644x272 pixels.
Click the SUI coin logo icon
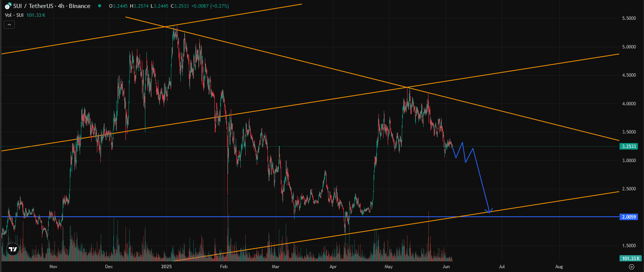(x=8, y=6)
